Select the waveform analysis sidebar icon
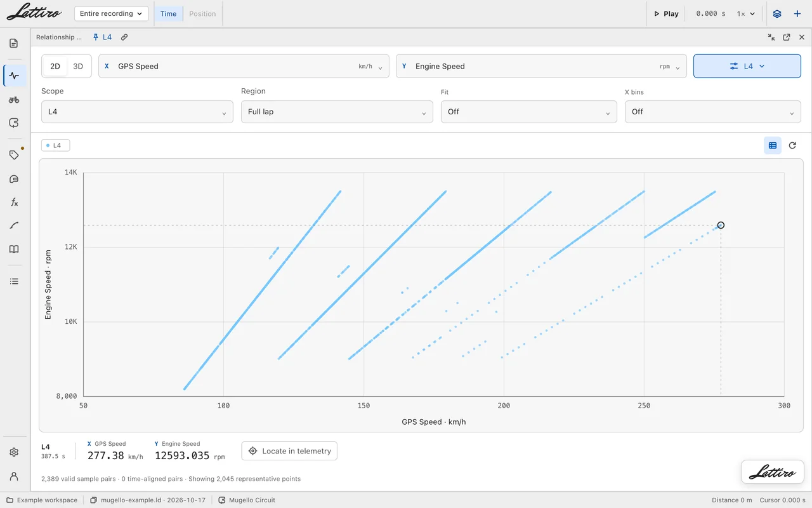 14,76
